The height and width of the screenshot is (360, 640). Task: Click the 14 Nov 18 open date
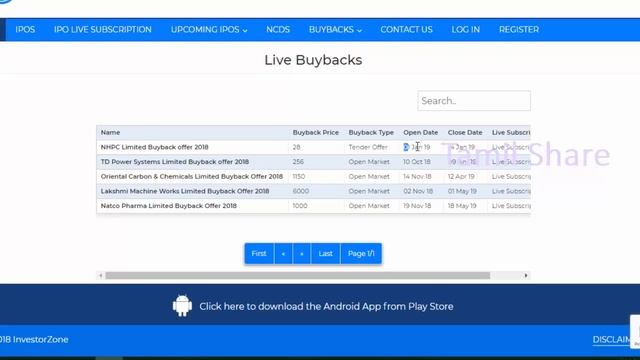(x=417, y=177)
